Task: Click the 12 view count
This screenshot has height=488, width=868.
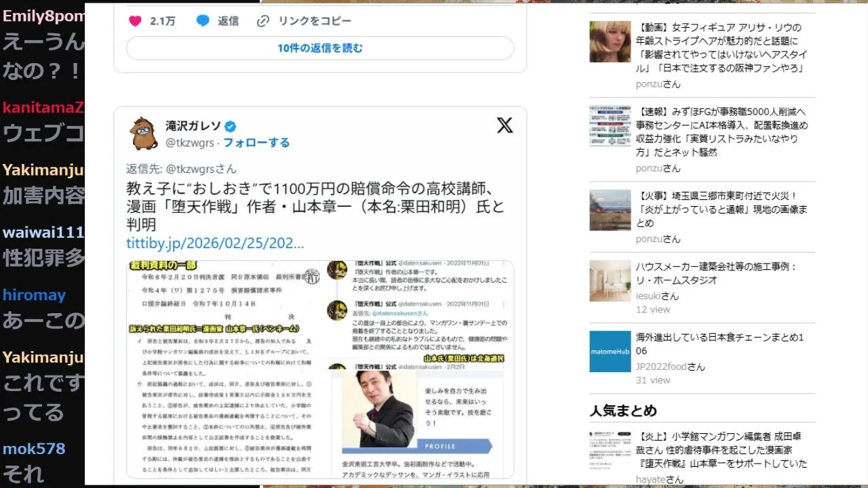Action: click(653, 310)
